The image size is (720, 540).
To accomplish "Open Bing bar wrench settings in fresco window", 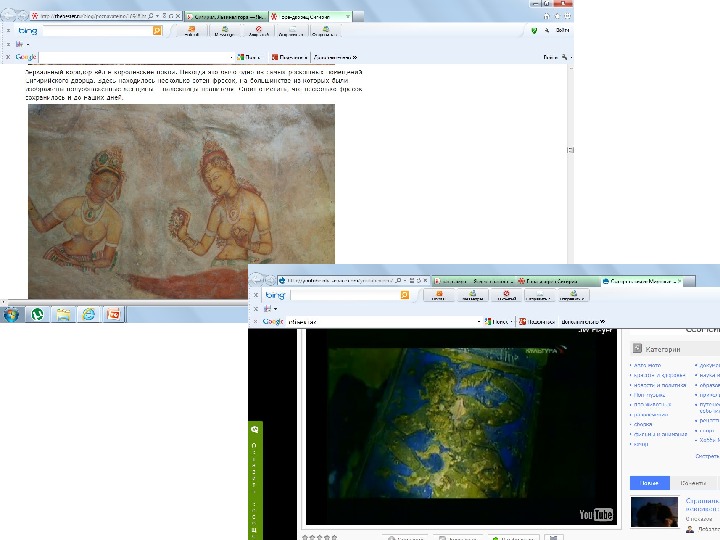I will click(x=547, y=30).
